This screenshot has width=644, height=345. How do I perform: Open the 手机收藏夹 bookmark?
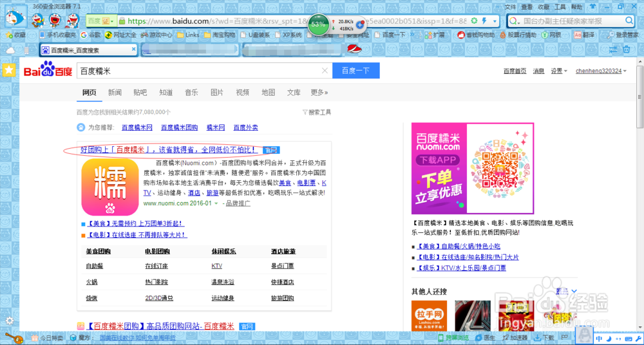point(57,35)
